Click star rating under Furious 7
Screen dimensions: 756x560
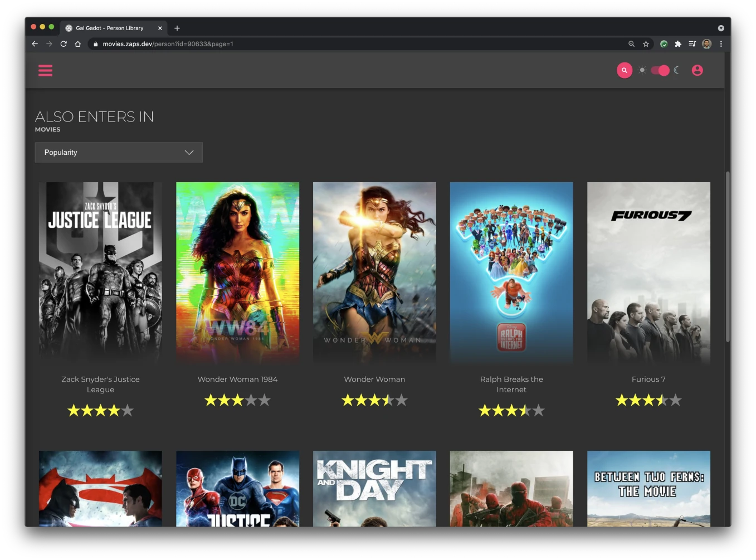[648, 400]
